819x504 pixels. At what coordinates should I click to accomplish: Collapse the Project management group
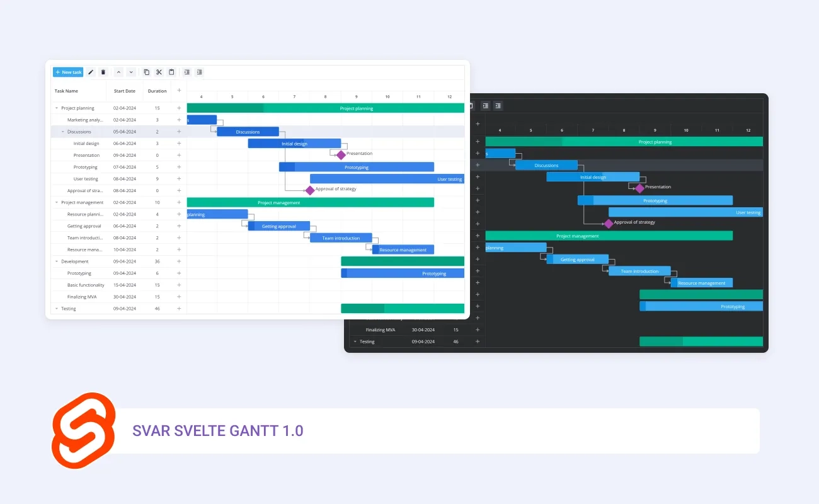point(57,203)
